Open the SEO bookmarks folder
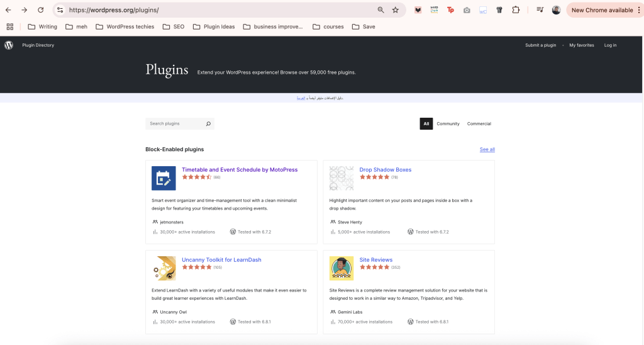 174,26
